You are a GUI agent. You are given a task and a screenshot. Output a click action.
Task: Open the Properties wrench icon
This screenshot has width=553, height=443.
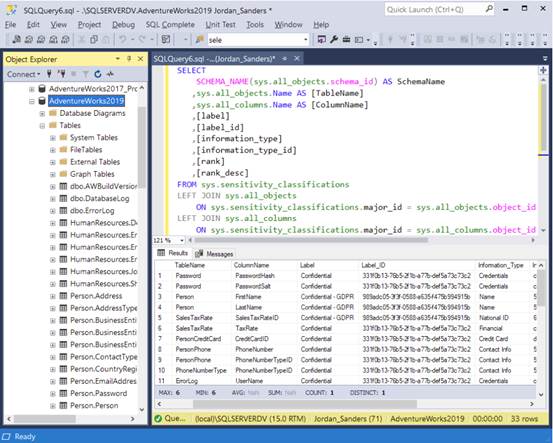(334, 40)
